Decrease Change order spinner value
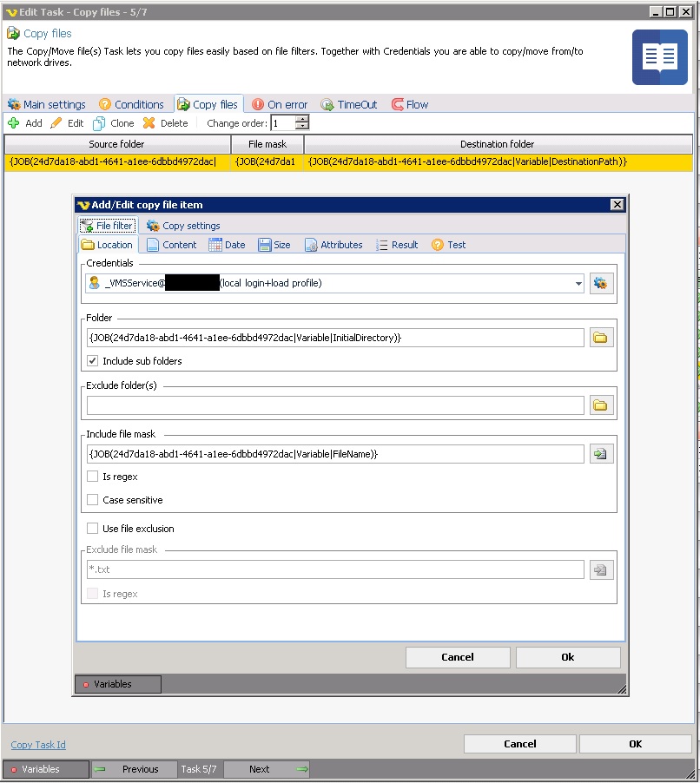 coord(301,127)
